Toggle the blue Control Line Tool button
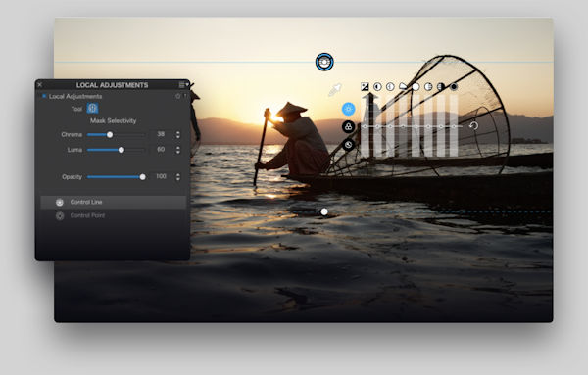 pos(93,109)
